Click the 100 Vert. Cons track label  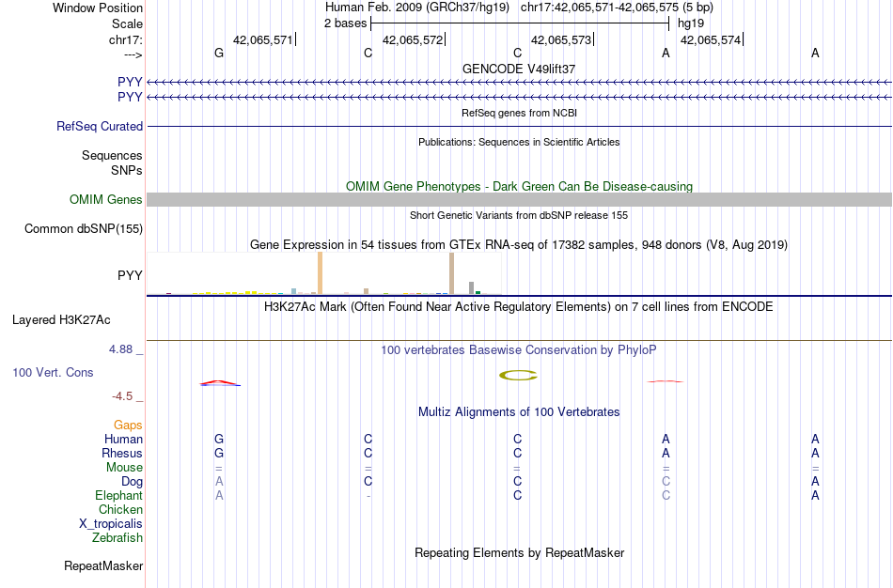click(x=53, y=372)
